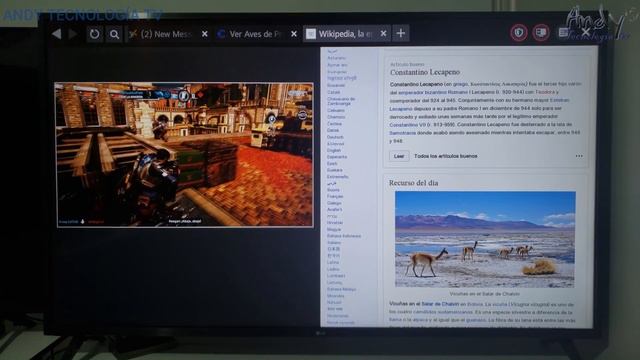Go back with the browser back arrow
This screenshot has height=360, width=640.
coord(57,34)
